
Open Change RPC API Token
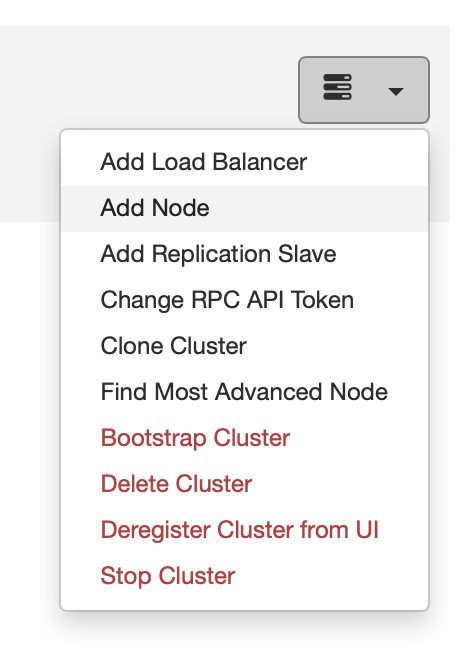click(x=244, y=300)
